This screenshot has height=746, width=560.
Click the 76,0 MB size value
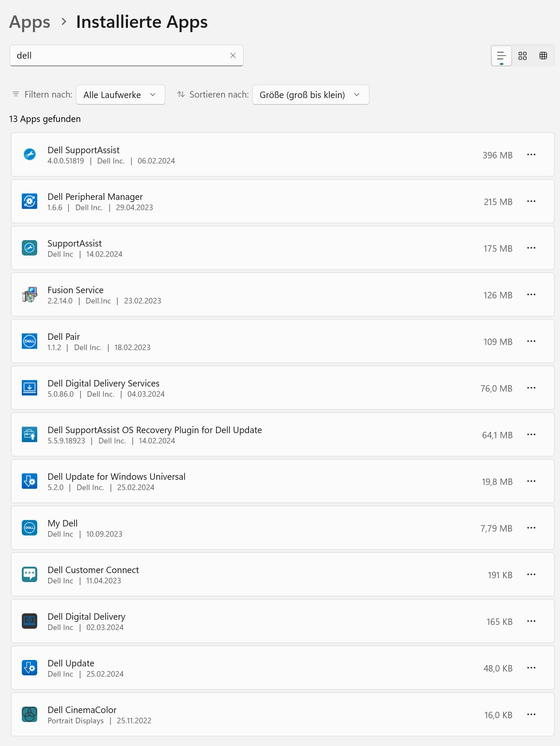(496, 389)
